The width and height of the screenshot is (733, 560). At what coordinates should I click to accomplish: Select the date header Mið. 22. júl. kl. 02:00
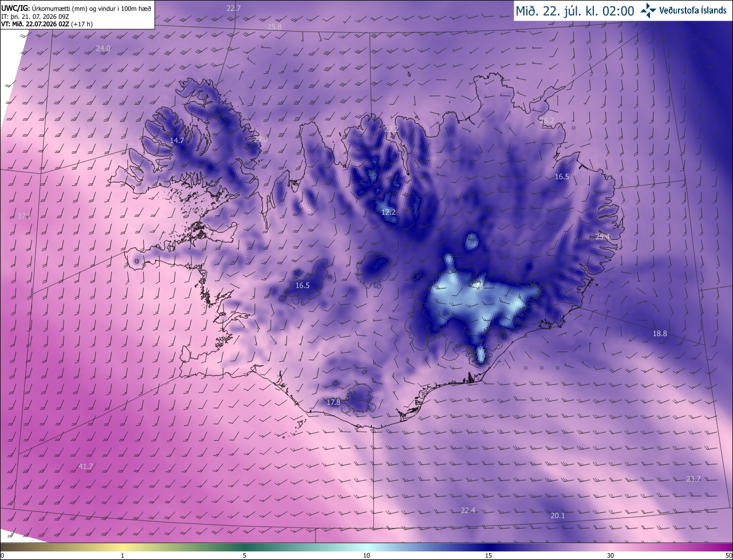(x=574, y=10)
